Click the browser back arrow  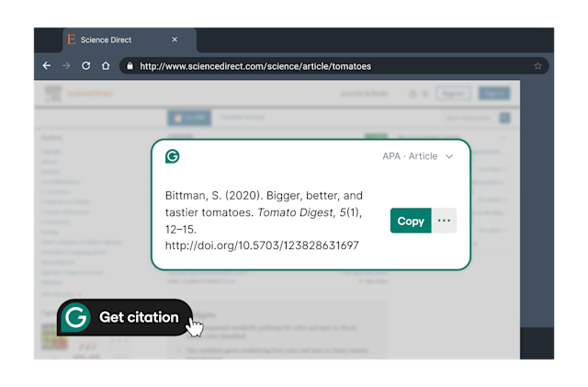[47, 66]
